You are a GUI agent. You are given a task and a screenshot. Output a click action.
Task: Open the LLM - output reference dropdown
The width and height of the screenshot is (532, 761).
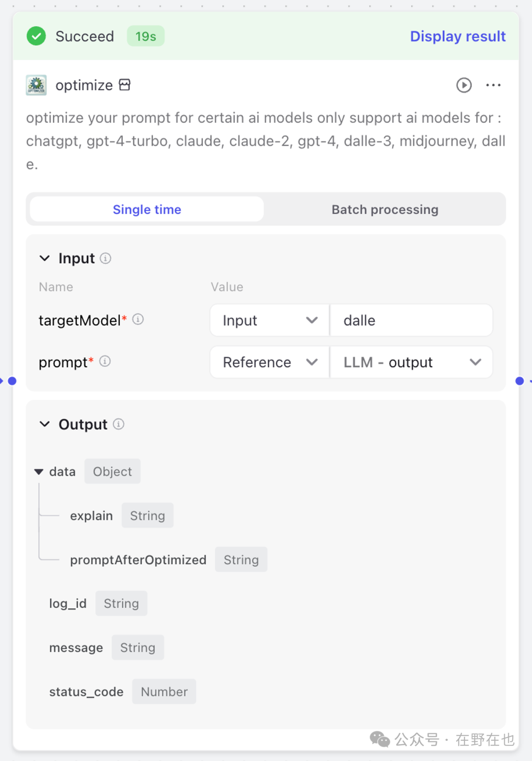coord(411,362)
